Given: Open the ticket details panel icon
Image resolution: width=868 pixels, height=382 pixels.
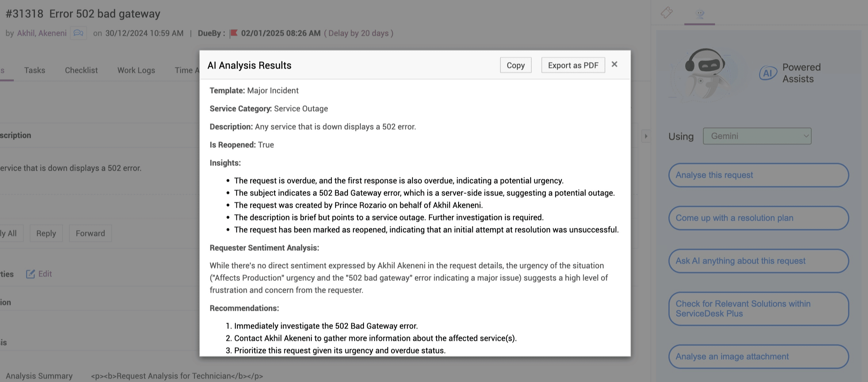Looking at the screenshot, I should 667,13.
